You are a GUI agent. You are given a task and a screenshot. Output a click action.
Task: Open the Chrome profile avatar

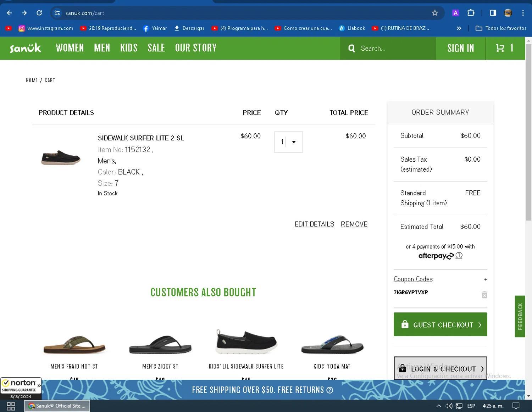click(508, 13)
